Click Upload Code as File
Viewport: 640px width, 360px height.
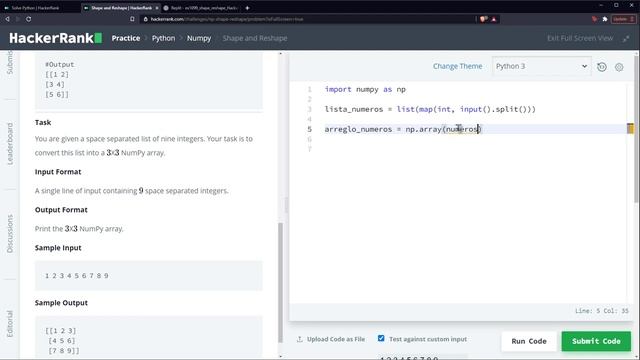pos(336,339)
